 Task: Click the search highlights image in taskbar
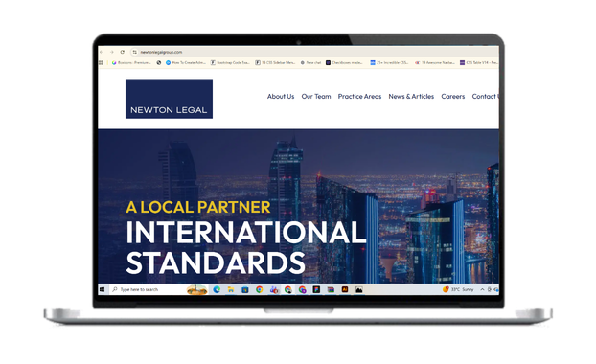pyautogui.click(x=196, y=289)
